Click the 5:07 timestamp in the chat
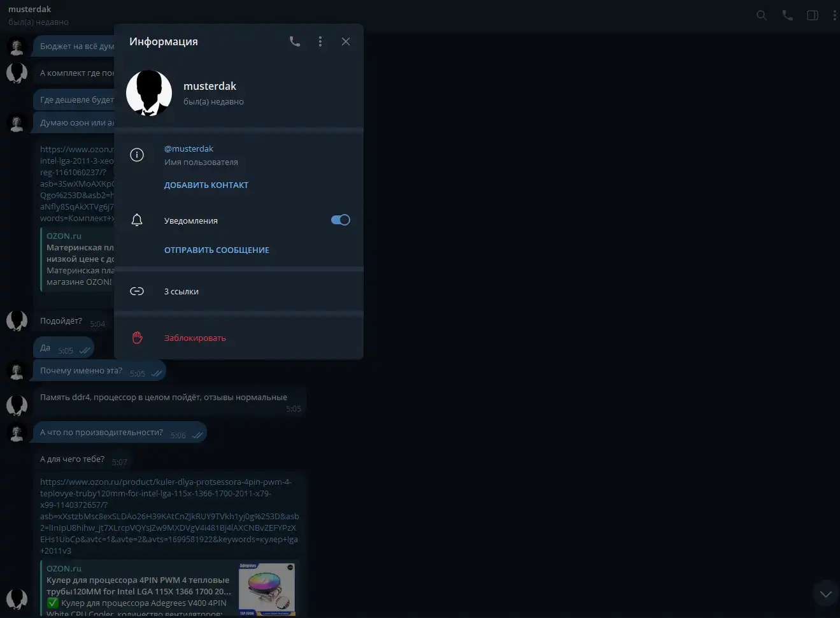Viewport: 840px width, 618px height. 120,462
